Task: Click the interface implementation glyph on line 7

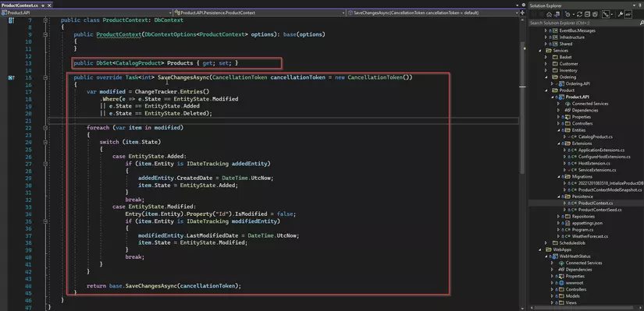Action: click(11, 20)
